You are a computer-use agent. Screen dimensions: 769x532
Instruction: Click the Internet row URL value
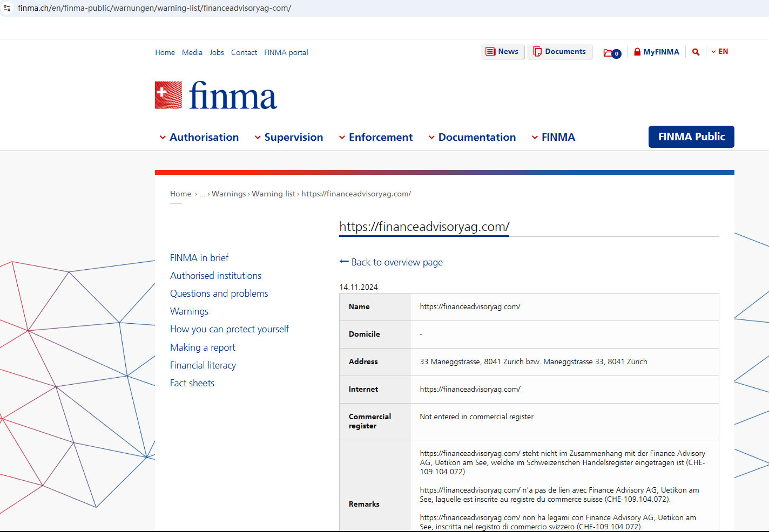click(x=470, y=389)
